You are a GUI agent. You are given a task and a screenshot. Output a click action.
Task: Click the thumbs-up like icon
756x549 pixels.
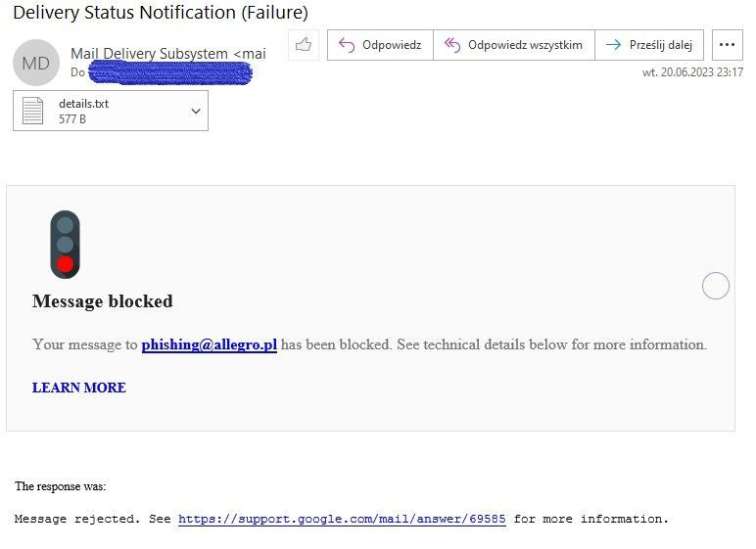(304, 45)
